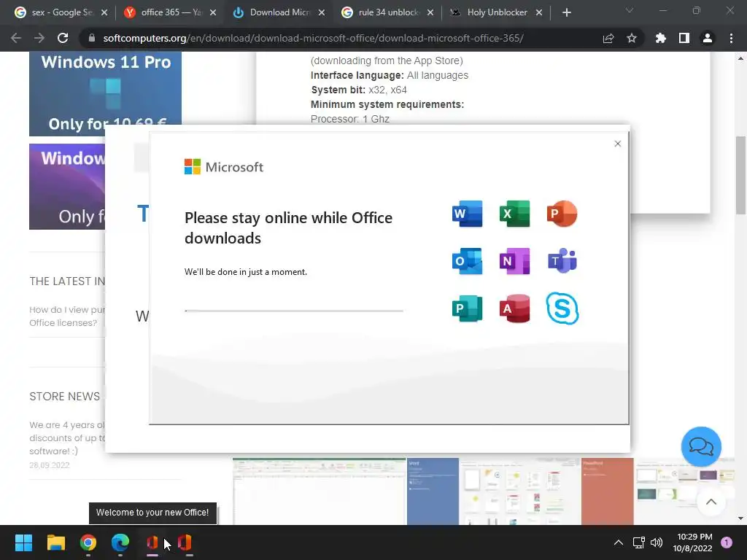Click the Publisher icon in the Office installer

[467, 308]
